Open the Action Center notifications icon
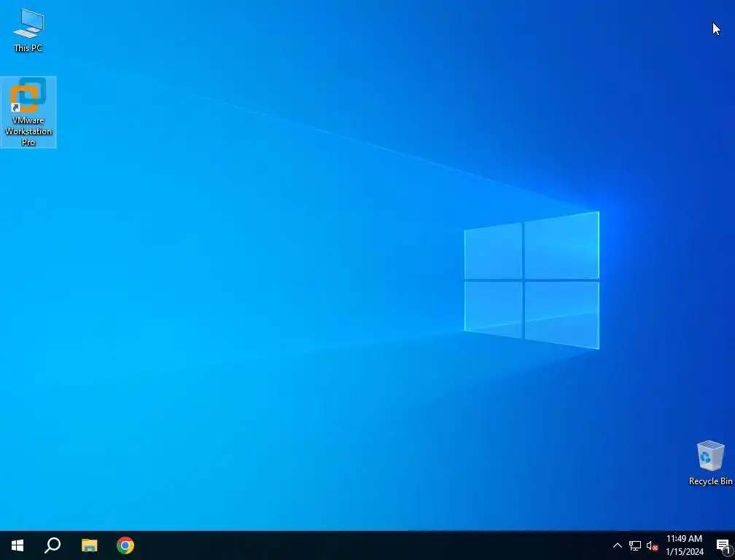The width and height of the screenshot is (735, 560). tap(723, 545)
